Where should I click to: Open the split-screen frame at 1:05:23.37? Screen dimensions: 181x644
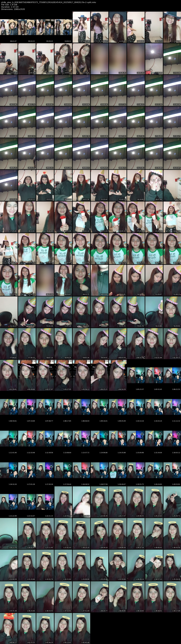(x=136, y=375)
